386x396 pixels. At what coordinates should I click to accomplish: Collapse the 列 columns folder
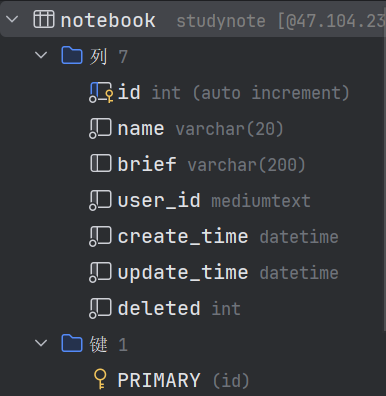(41, 55)
